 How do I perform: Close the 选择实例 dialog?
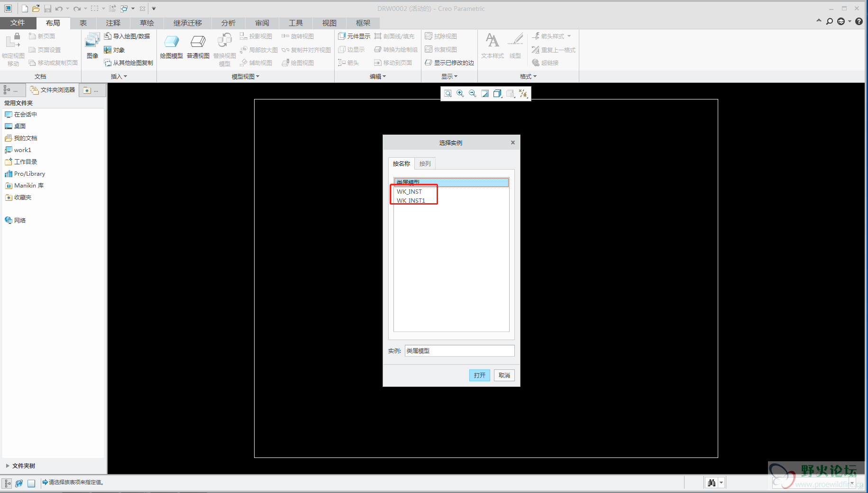coord(512,143)
